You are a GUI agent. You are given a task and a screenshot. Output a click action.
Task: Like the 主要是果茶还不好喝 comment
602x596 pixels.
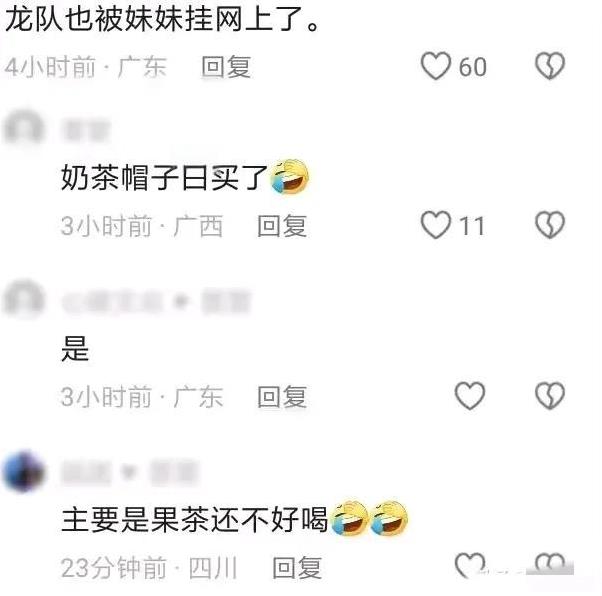pos(470,566)
